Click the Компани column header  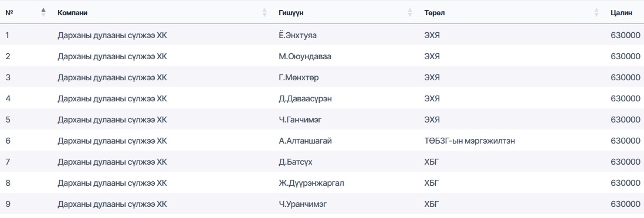(72, 13)
